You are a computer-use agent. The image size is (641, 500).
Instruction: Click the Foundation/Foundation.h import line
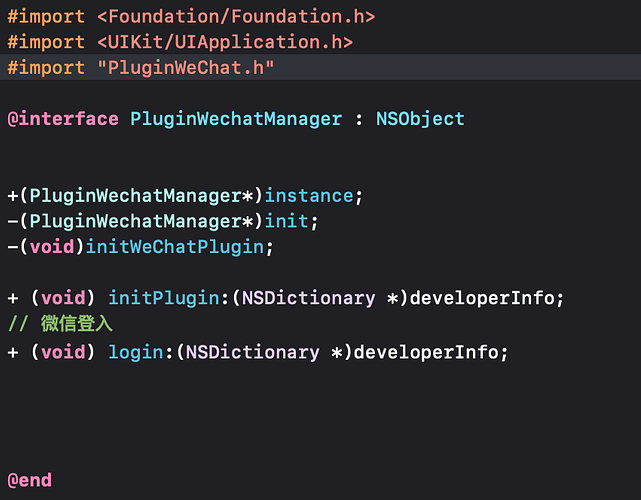tap(191, 17)
